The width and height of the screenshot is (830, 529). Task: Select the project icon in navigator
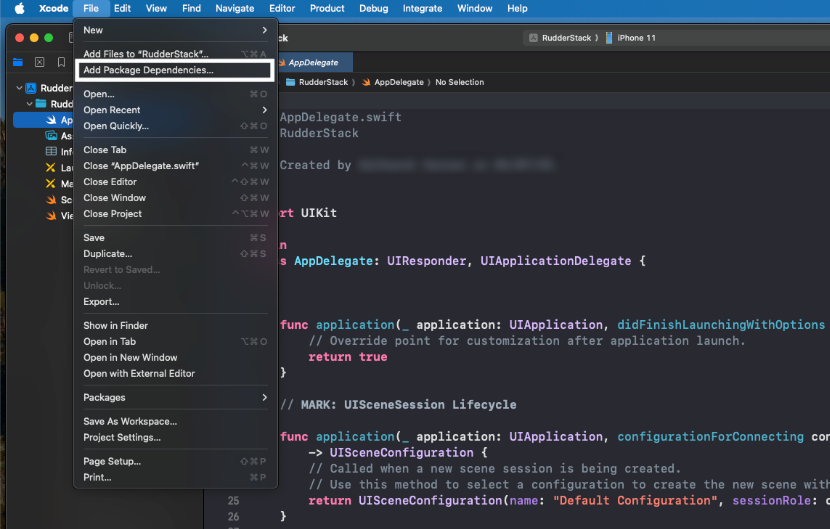[31, 88]
